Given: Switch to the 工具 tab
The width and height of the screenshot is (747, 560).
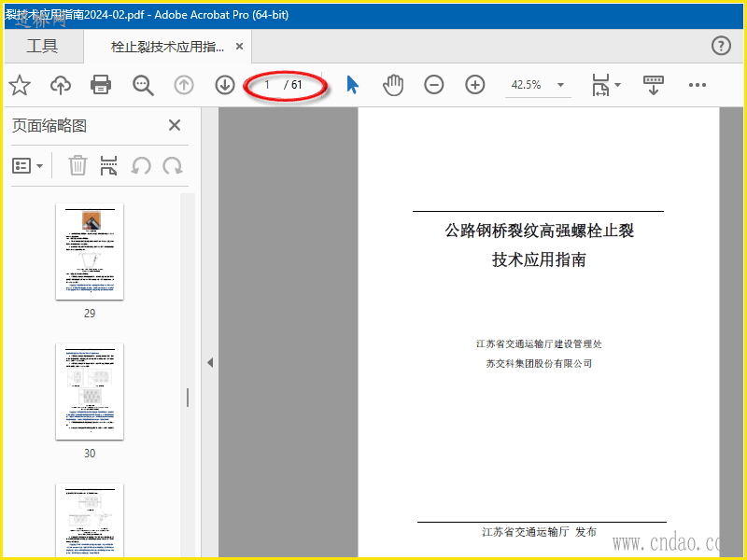Looking at the screenshot, I should [x=42, y=46].
